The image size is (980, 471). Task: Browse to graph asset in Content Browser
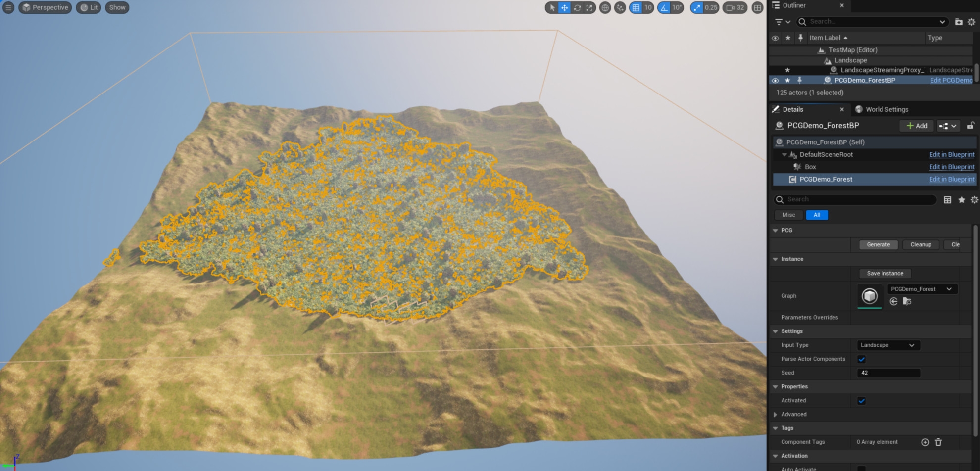click(x=907, y=302)
